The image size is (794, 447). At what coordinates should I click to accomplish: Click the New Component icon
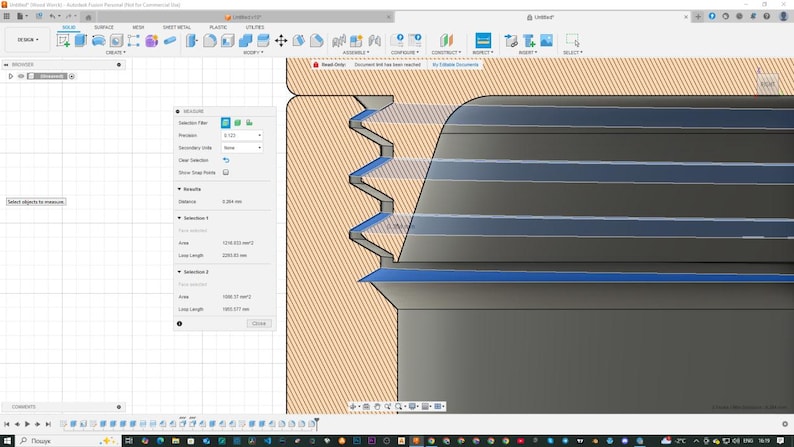point(356,40)
